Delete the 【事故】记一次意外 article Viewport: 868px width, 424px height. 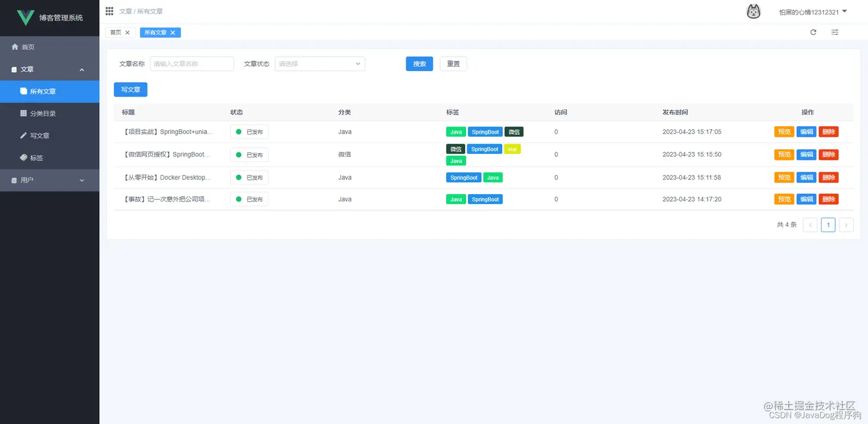pos(828,199)
